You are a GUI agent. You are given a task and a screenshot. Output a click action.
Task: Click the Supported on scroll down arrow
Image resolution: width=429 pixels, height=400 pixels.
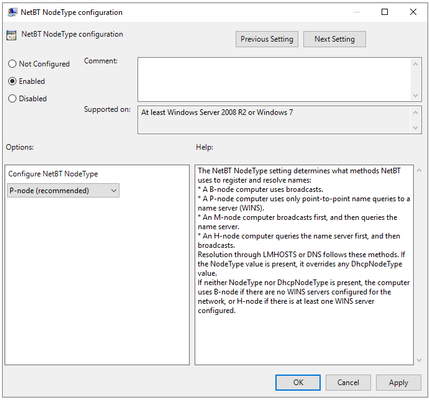415,128
